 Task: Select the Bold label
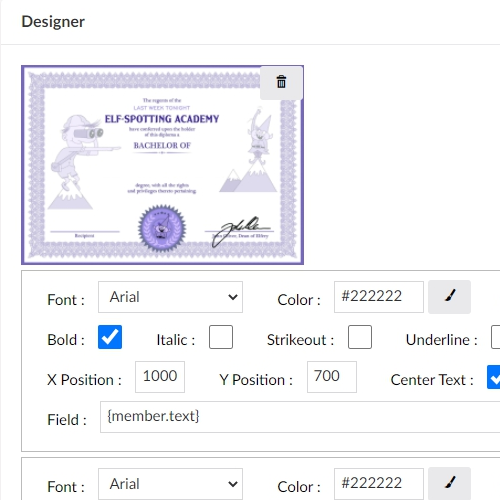tap(66, 340)
